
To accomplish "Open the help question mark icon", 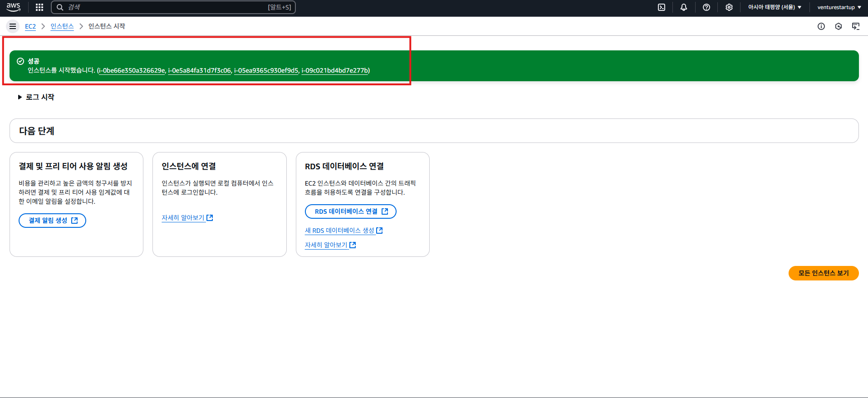I will (x=706, y=7).
